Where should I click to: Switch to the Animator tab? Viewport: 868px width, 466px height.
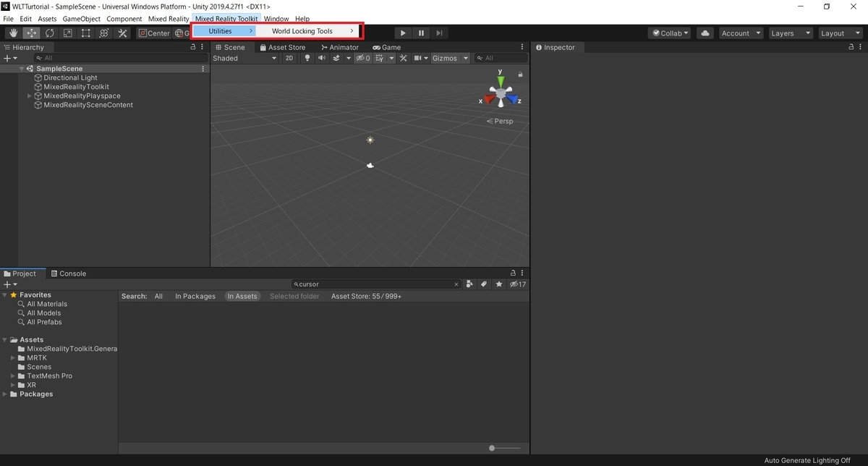click(x=339, y=47)
